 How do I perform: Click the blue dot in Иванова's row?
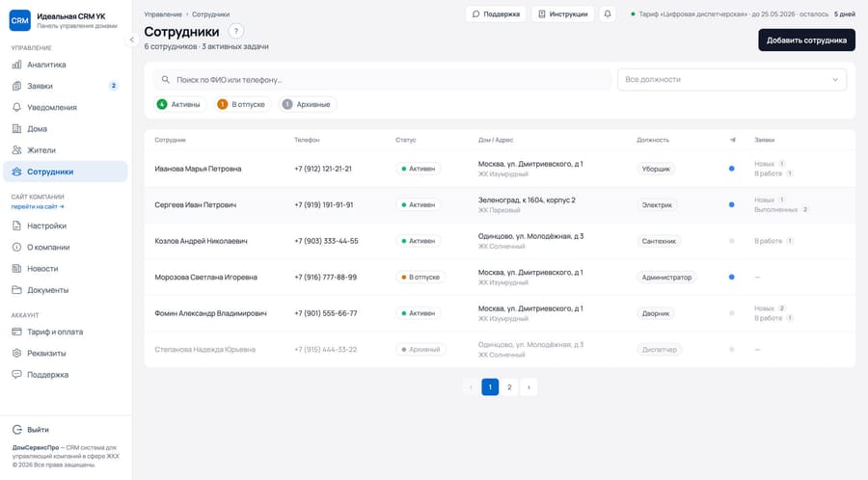pos(732,169)
